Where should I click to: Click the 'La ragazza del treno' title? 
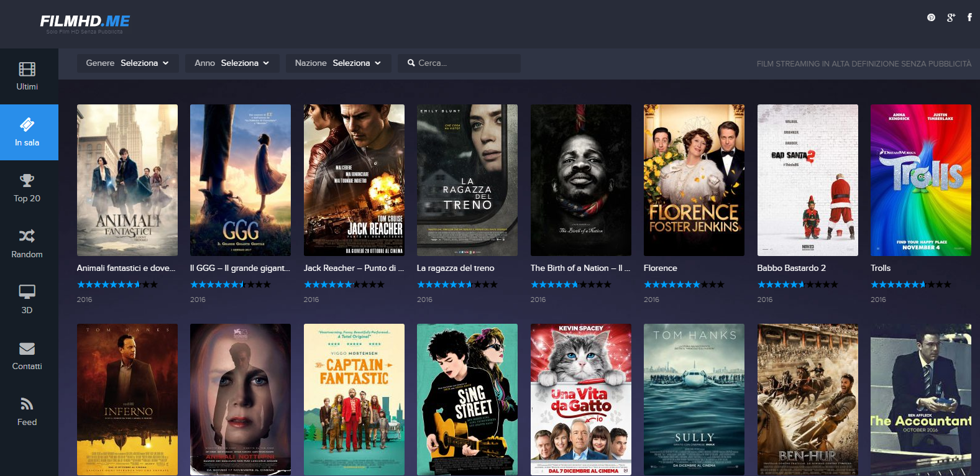456,268
